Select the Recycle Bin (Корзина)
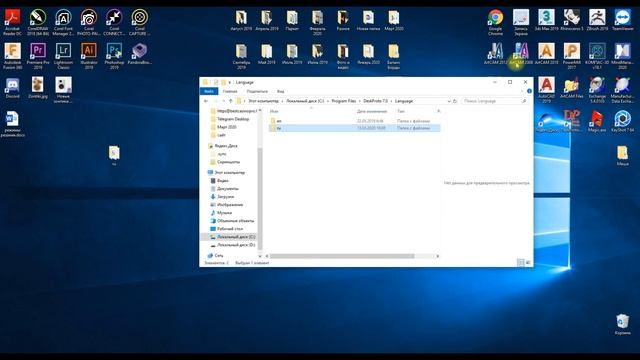The height and width of the screenshot is (360, 640). 622,324
